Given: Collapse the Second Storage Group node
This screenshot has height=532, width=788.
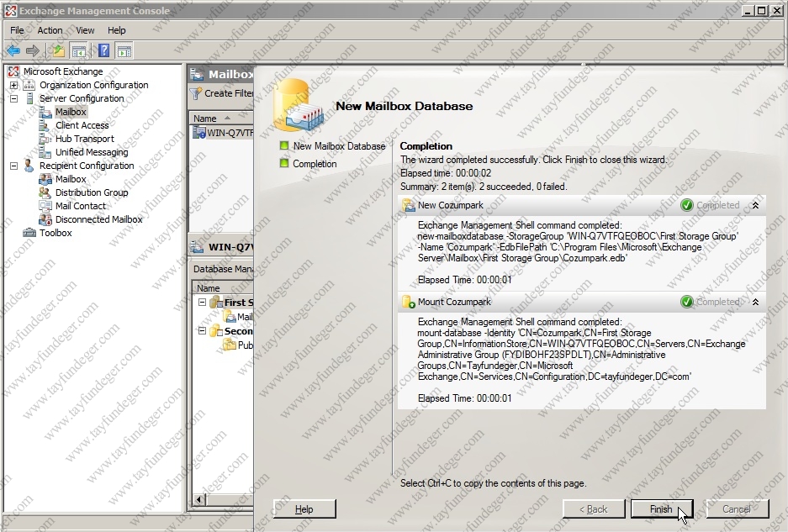Looking at the screenshot, I should [x=202, y=330].
